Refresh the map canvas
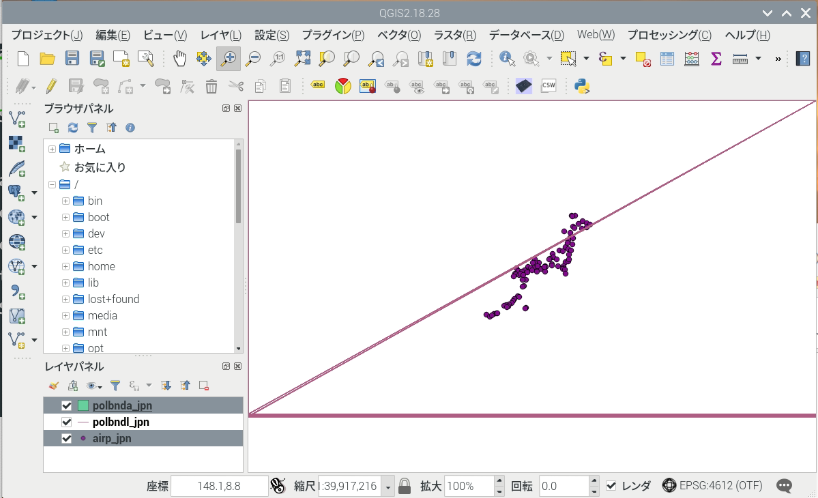This screenshot has width=818, height=498. (x=474, y=58)
